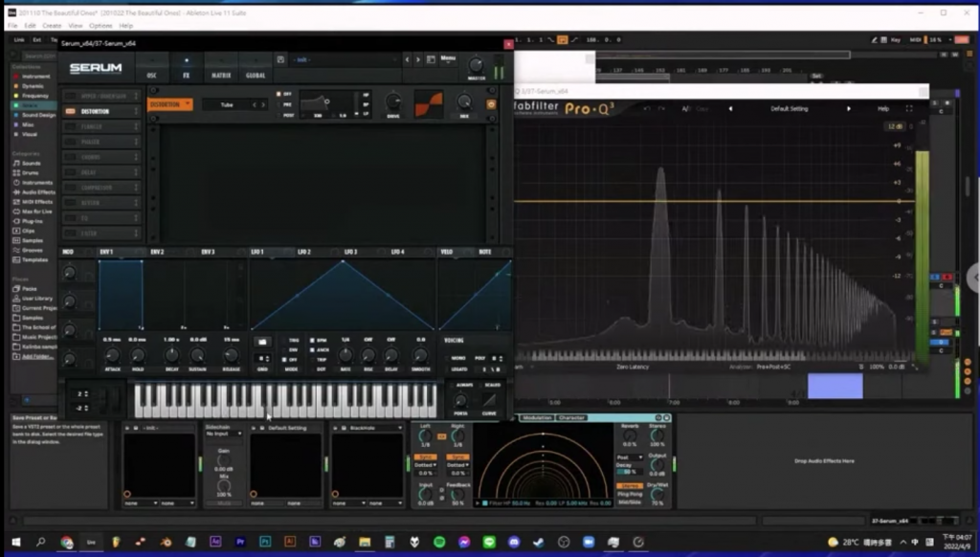Open the Windows Start menu

pyautogui.click(x=16, y=542)
